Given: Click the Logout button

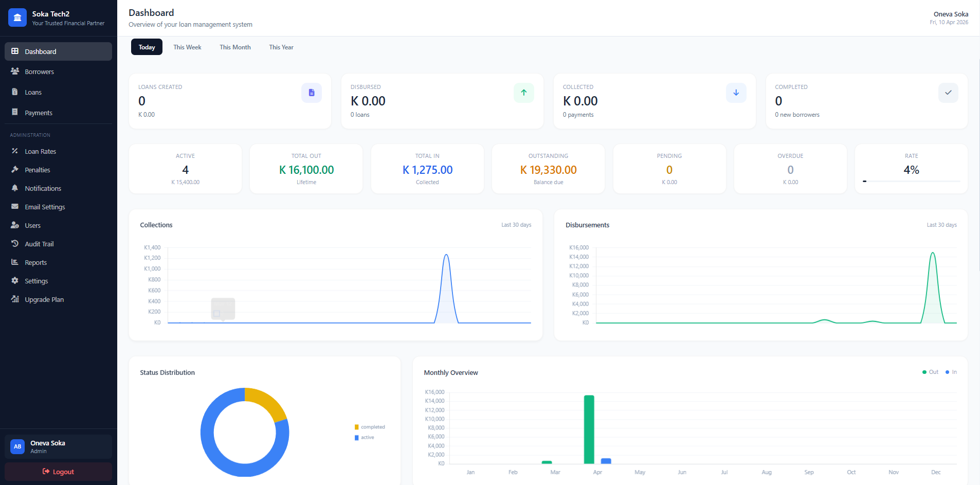Looking at the screenshot, I should 58,471.
